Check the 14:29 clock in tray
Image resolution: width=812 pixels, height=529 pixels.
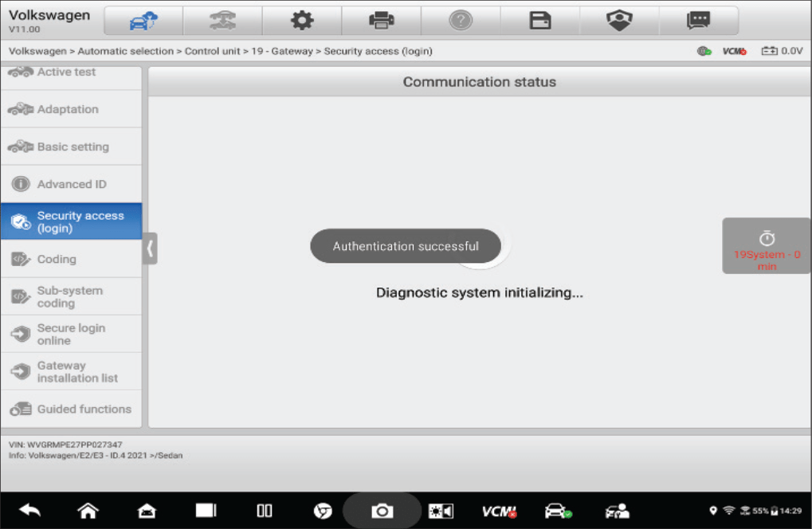(790, 511)
